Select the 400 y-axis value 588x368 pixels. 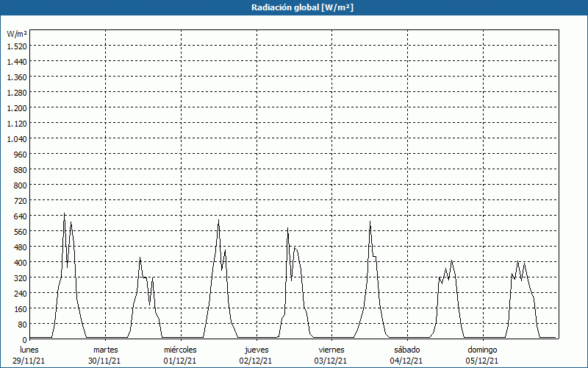click(x=21, y=263)
